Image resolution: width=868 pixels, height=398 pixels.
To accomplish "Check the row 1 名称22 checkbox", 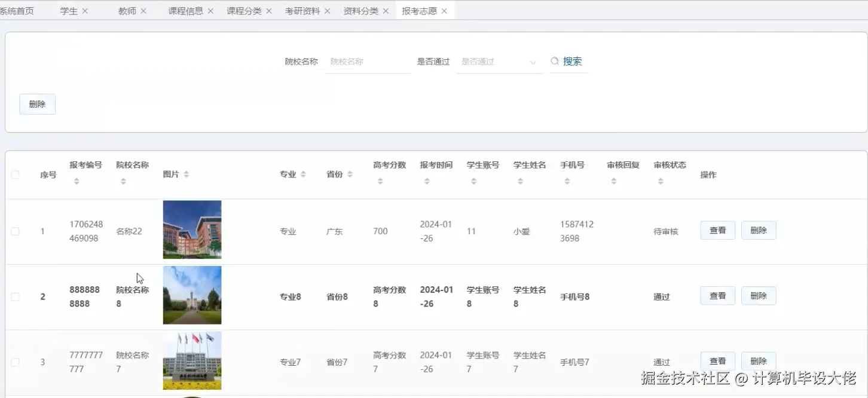I will (15, 231).
